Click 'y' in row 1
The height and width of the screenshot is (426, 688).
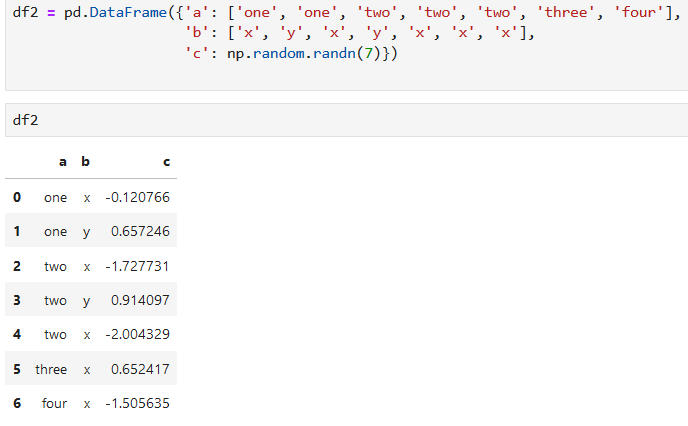86,232
